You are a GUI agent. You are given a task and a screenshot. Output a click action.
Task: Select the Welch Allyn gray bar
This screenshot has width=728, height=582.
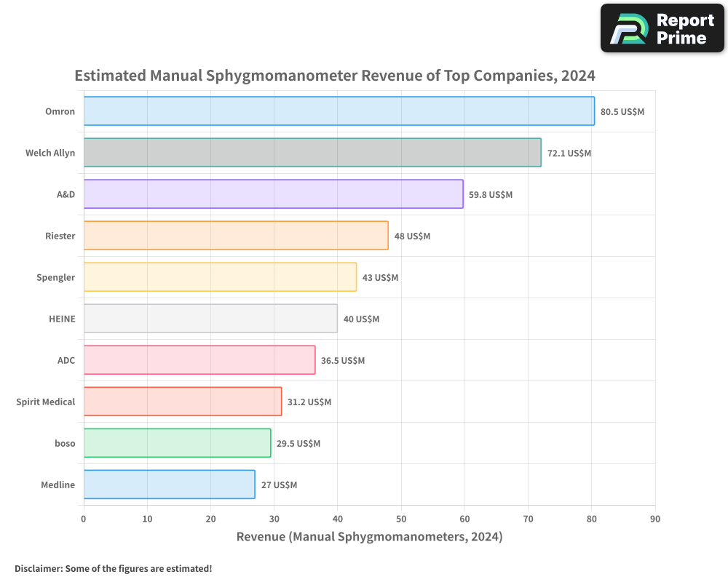312,152
